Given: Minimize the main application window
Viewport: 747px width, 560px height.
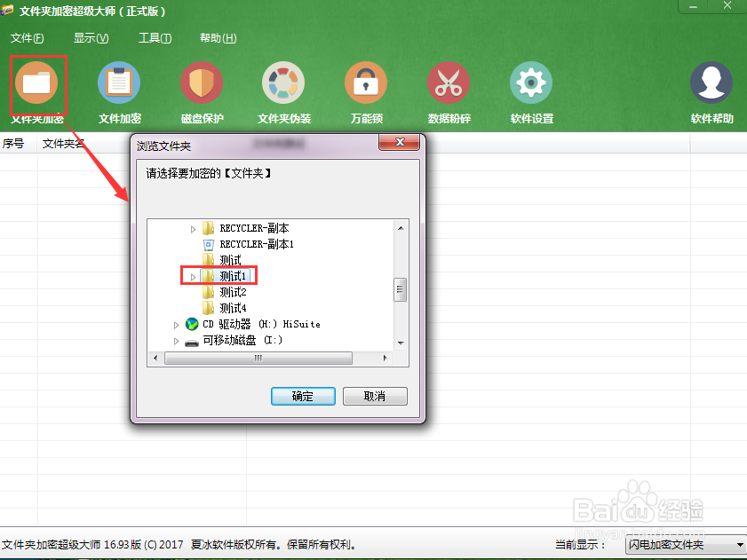Looking at the screenshot, I should coord(693,7).
